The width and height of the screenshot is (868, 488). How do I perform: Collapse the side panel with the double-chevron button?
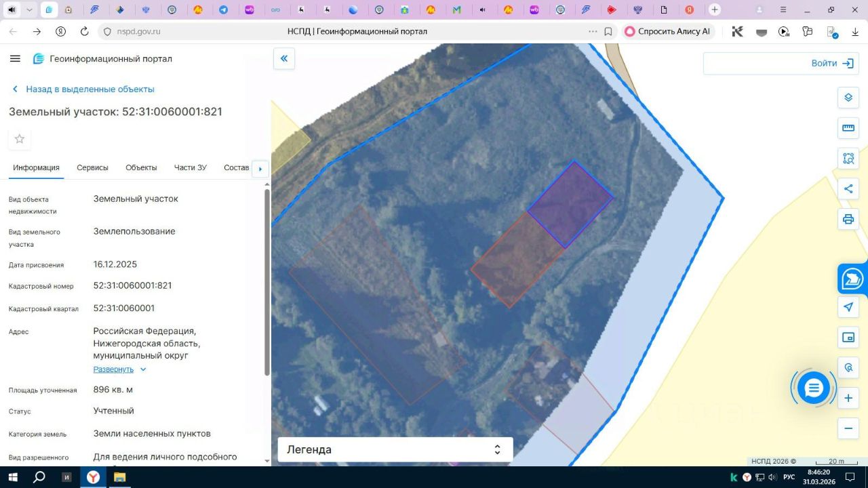[x=284, y=58]
